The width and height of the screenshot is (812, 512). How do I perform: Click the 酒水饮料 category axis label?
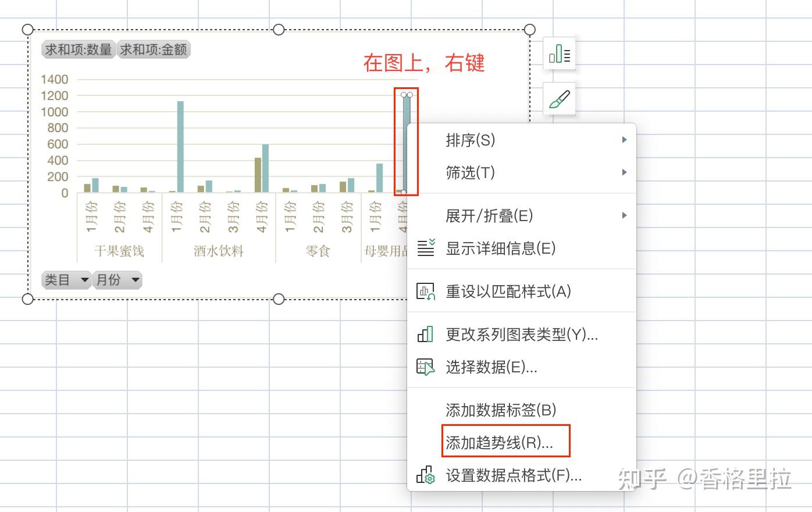tap(219, 251)
